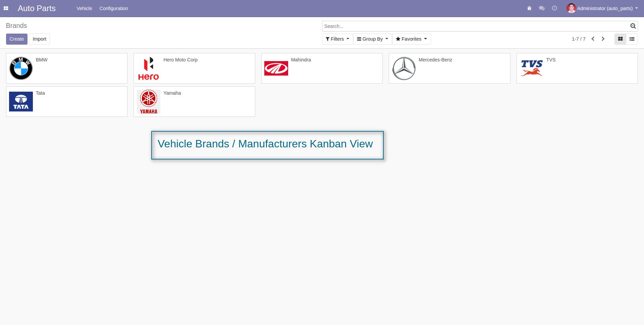Open the Configuration menu
This screenshot has height=325, width=644.
(x=114, y=8)
